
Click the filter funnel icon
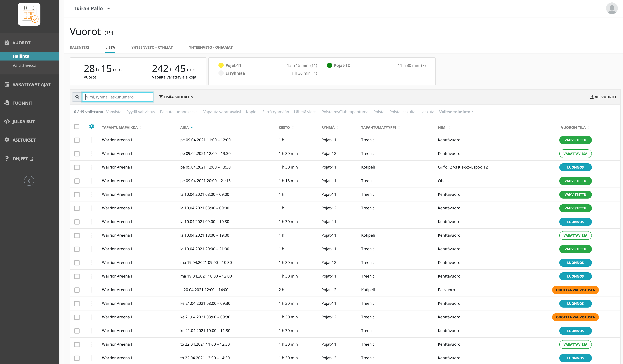click(x=161, y=97)
